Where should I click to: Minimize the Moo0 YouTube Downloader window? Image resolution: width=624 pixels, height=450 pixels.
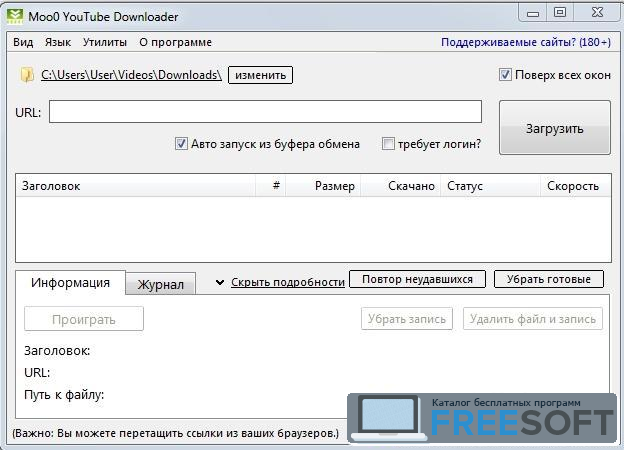pos(533,14)
